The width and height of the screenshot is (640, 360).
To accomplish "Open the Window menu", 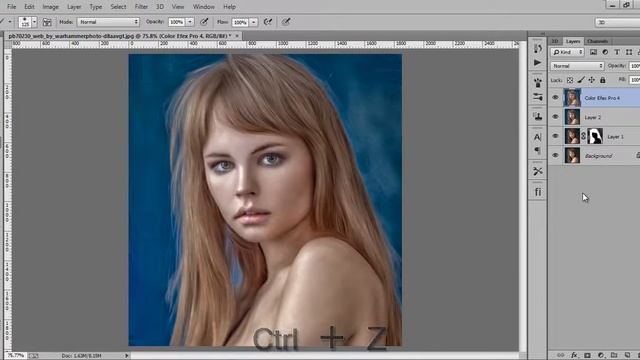I will pyautogui.click(x=203, y=7).
